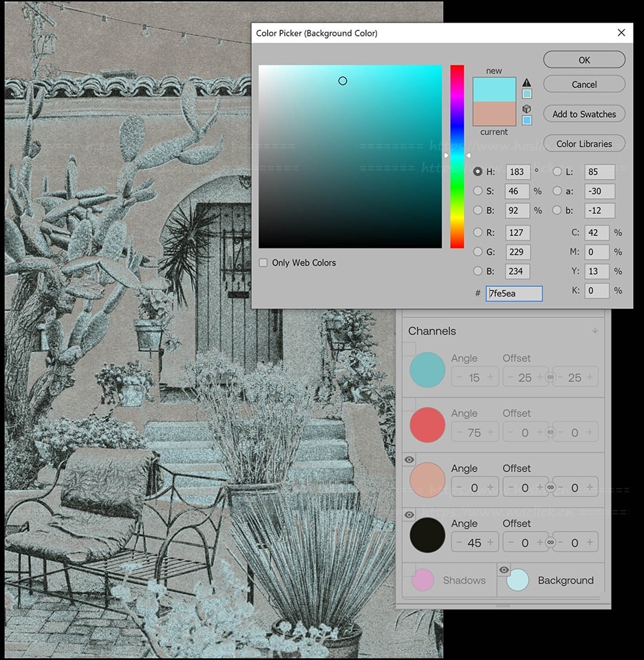Click Add to Swatches

[x=584, y=114]
